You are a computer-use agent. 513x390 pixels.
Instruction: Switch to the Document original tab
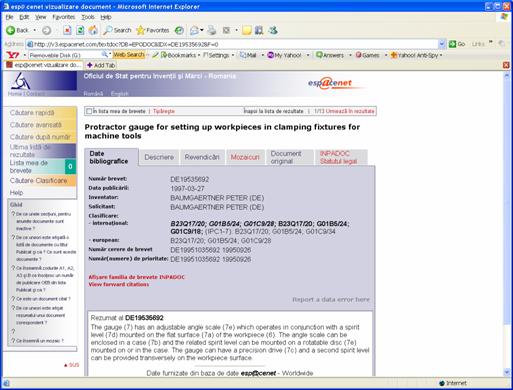point(289,157)
